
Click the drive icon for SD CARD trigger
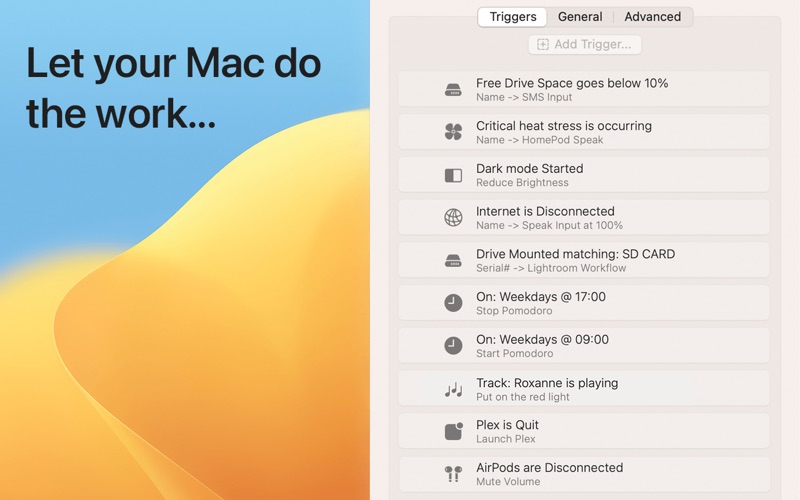[453, 261]
